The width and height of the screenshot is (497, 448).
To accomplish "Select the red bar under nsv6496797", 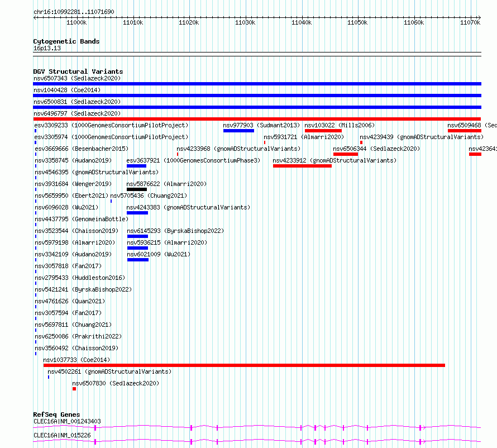I will 257,119.
